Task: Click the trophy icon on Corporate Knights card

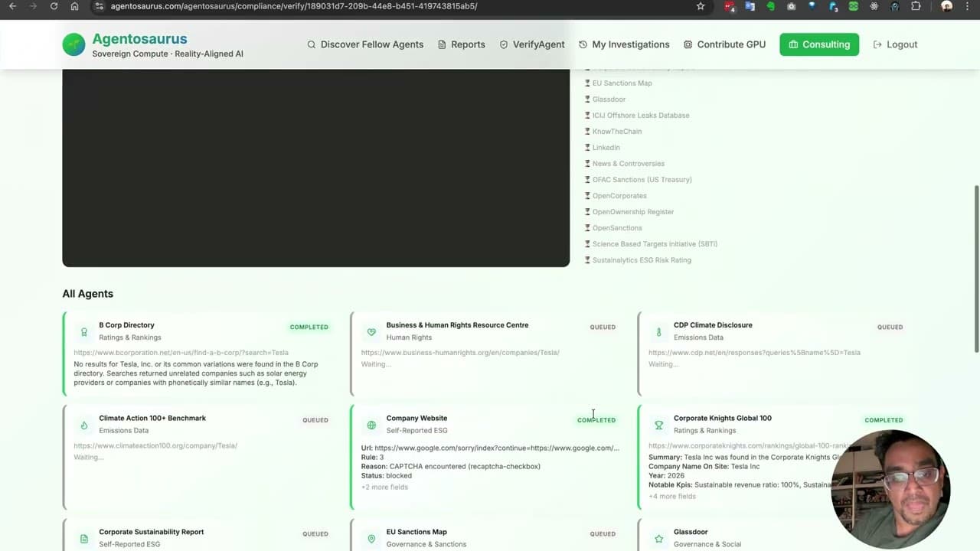Action: 658,425
